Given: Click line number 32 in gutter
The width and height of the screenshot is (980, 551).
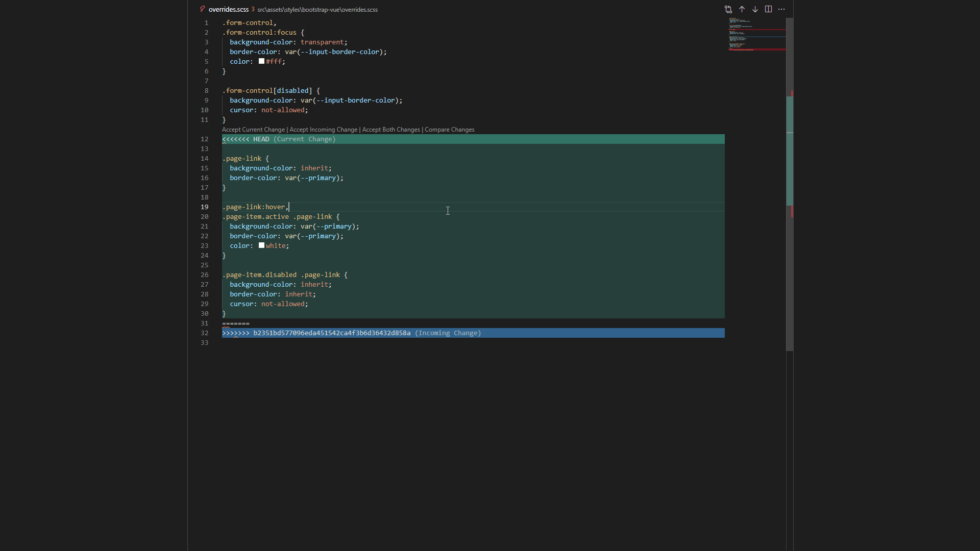Looking at the screenshot, I should [204, 333].
